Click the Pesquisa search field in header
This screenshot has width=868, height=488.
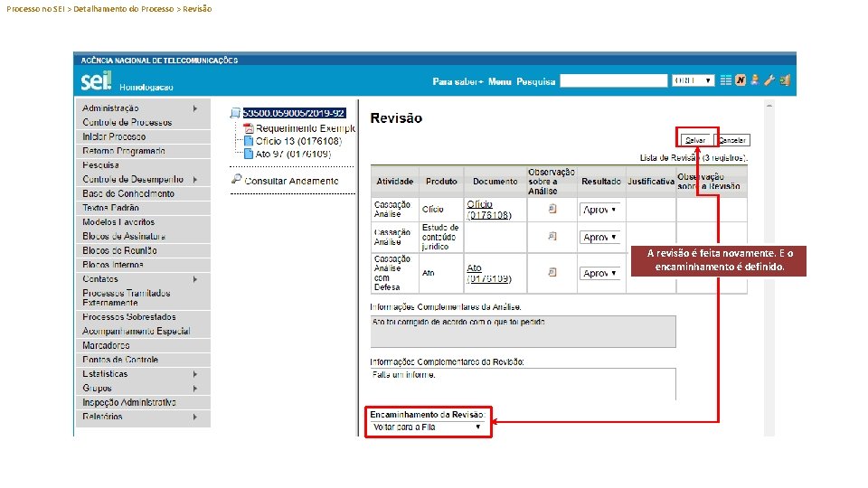click(x=613, y=80)
